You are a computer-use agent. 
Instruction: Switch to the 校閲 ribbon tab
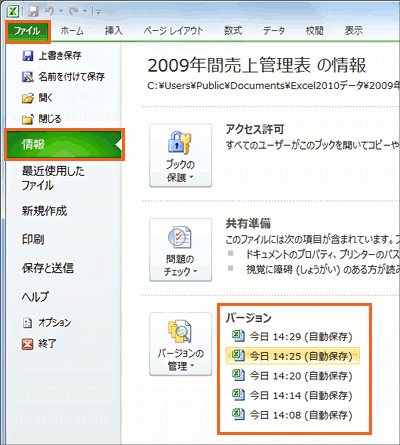(x=315, y=31)
